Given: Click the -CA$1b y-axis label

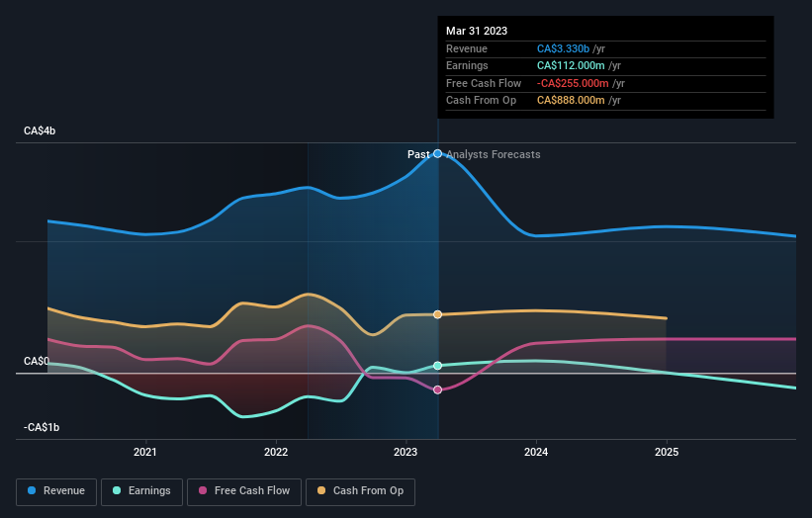Looking at the screenshot, I should point(42,427).
